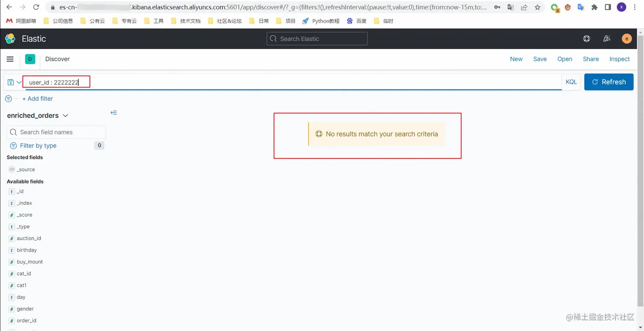Click the KQL query input field

[x=294, y=82]
